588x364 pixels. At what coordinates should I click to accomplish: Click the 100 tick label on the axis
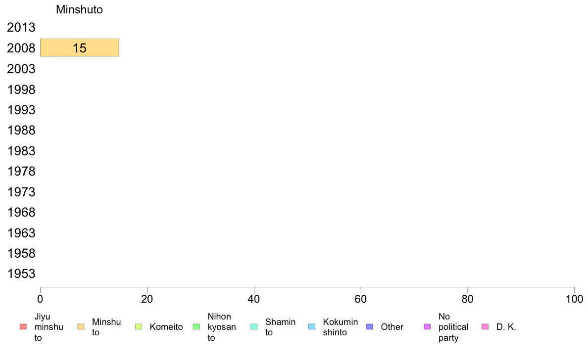tap(574, 299)
